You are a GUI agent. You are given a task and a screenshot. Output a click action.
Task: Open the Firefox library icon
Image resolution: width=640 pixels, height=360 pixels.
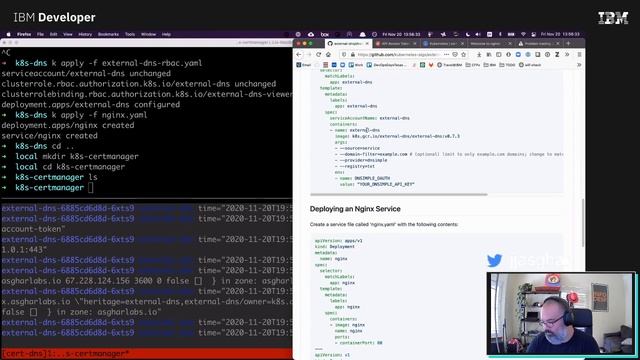489,55
